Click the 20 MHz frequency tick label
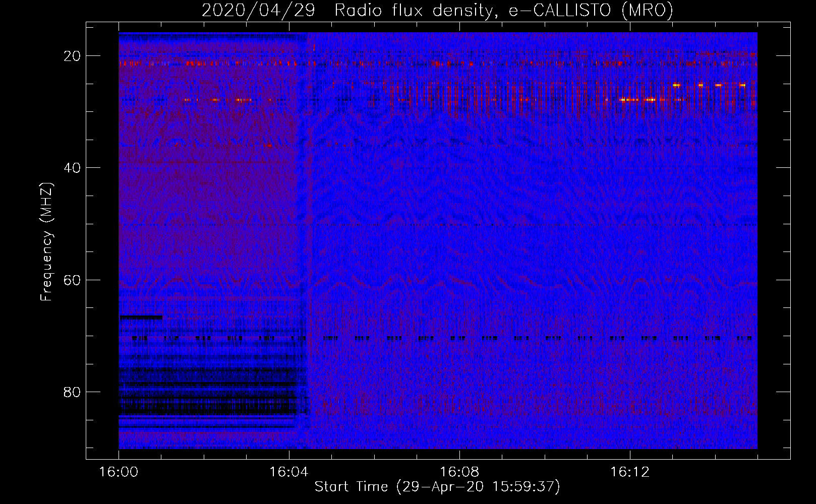Image resolution: width=816 pixels, height=504 pixels. (72, 56)
